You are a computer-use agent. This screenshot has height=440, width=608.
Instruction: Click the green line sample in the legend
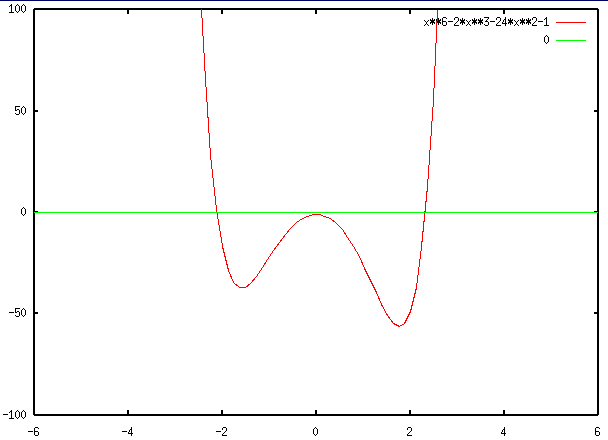tap(571, 40)
